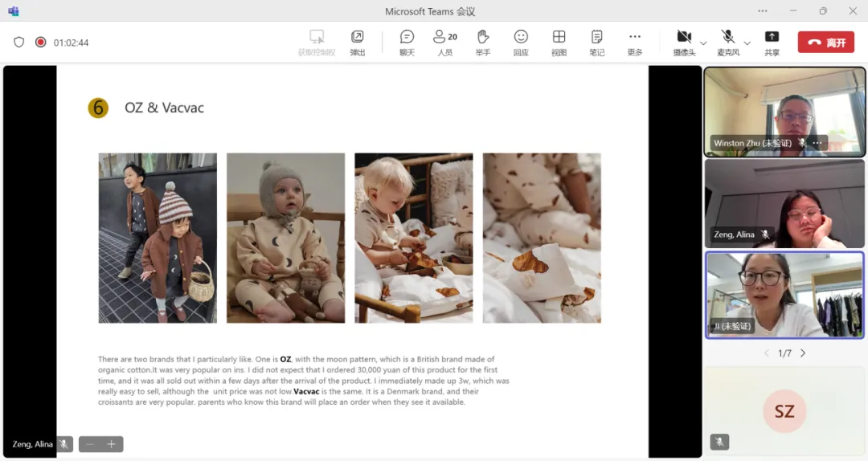Click muted mic icon on SZ tile

pyautogui.click(x=719, y=441)
